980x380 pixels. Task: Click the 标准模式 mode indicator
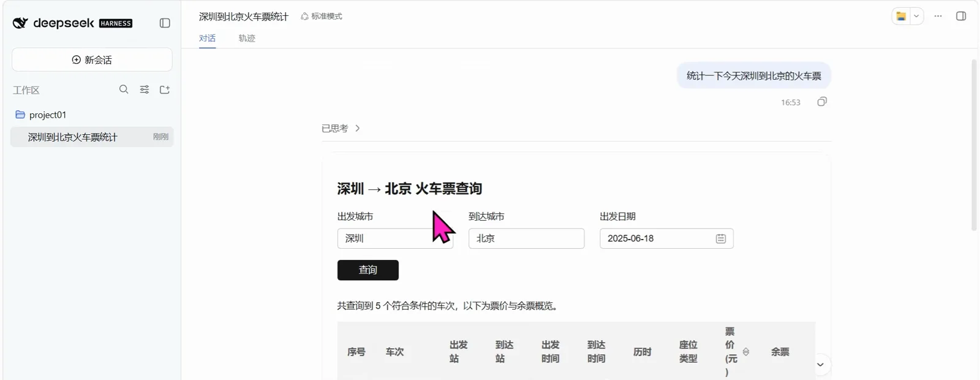point(322,17)
